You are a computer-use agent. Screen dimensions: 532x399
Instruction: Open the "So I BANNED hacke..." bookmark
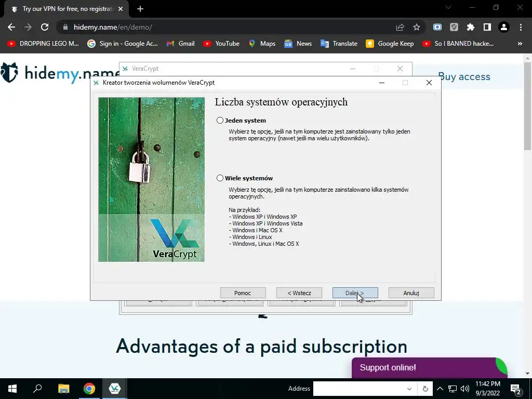click(458, 44)
